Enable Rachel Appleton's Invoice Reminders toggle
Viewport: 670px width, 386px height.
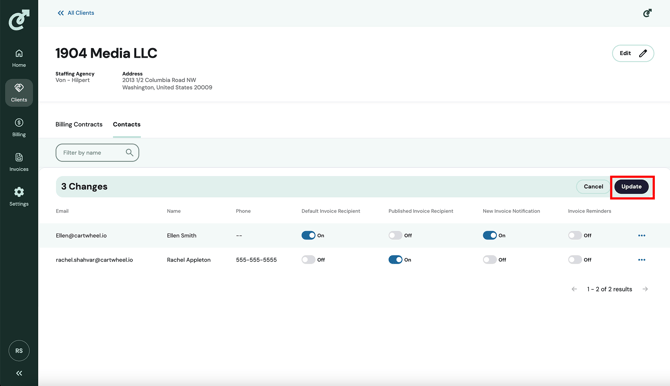pyautogui.click(x=575, y=260)
